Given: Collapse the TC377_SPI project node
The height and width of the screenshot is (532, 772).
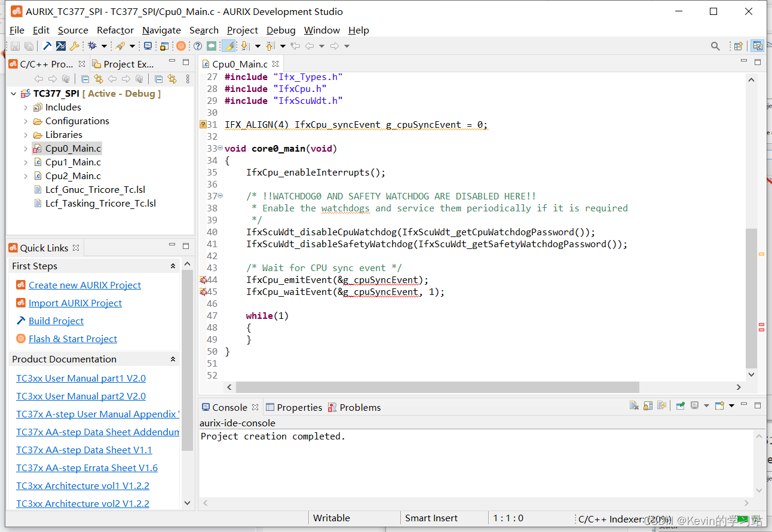Looking at the screenshot, I should [13, 94].
